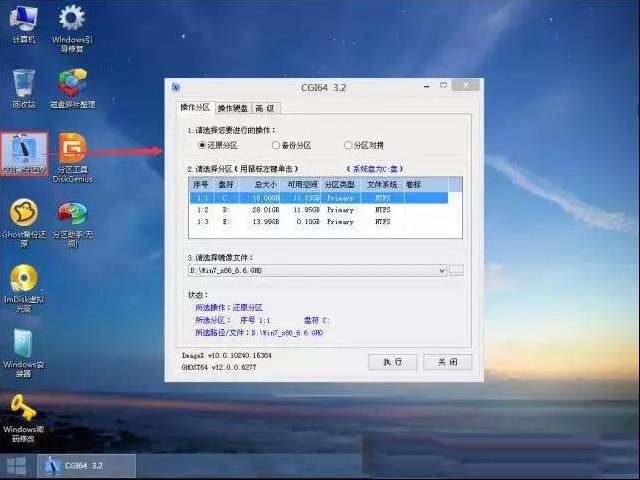
Task: Open the Windows密码修改 key icon
Action: (24, 419)
